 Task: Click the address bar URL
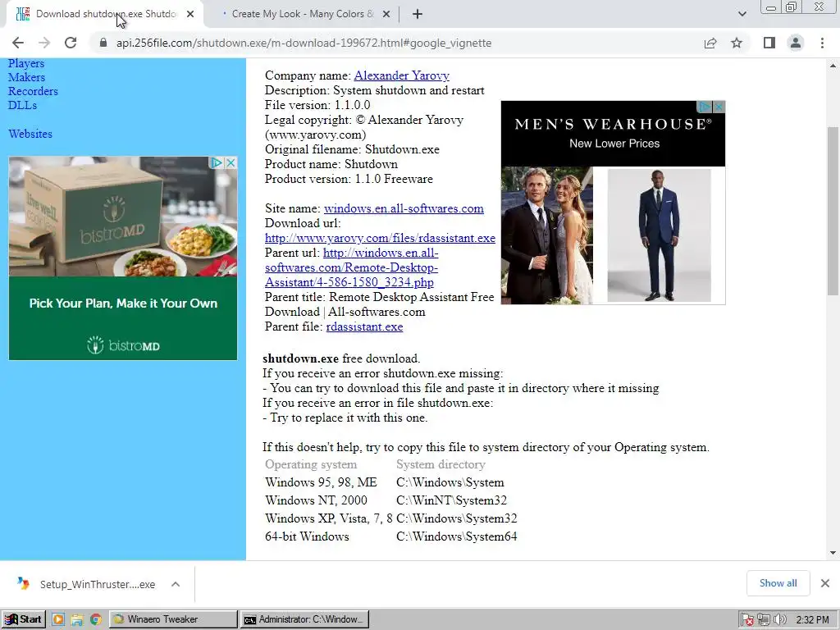[304, 43]
